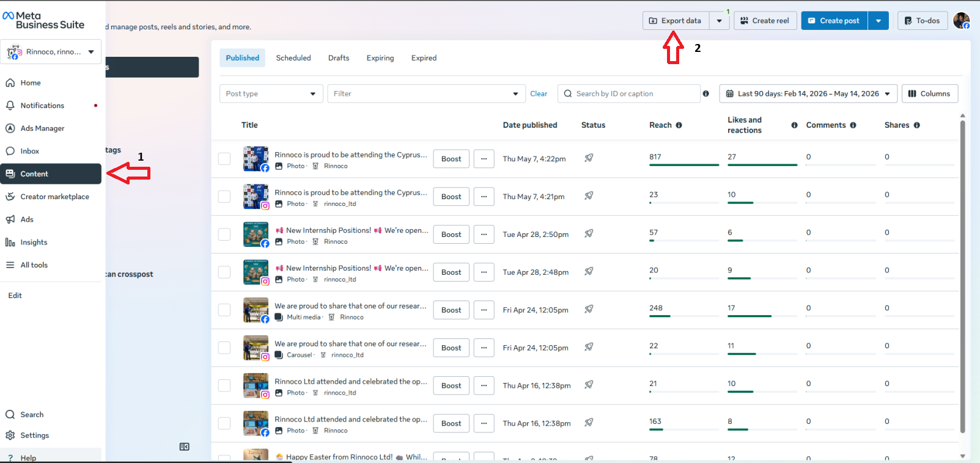This screenshot has width=980, height=463.
Task: Open the To-dos panel
Action: 923,21
